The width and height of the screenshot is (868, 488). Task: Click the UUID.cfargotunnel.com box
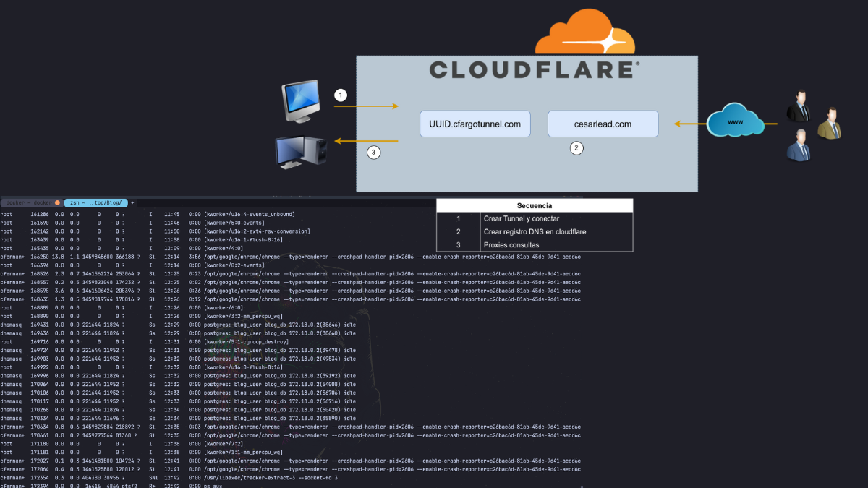pyautogui.click(x=475, y=124)
